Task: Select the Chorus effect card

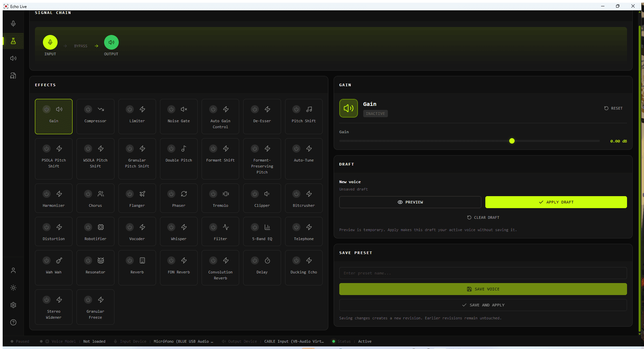Action: coord(95,198)
